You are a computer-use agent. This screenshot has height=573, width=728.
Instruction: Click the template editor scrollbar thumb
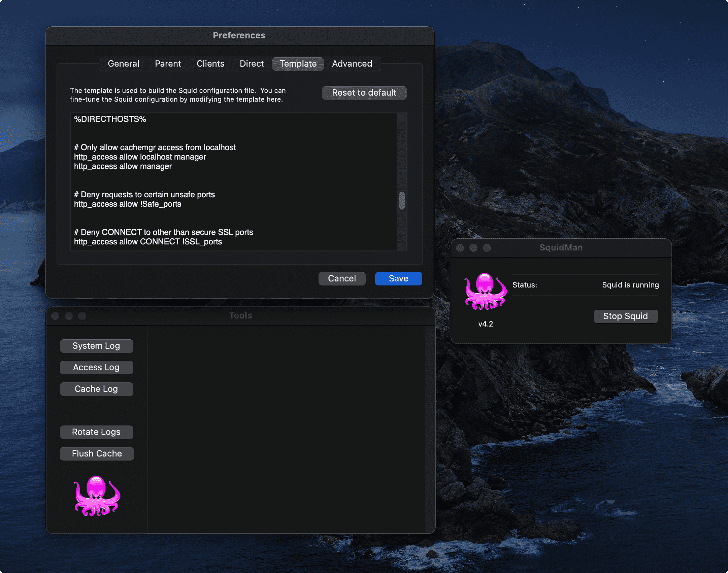pyautogui.click(x=402, y=201)
